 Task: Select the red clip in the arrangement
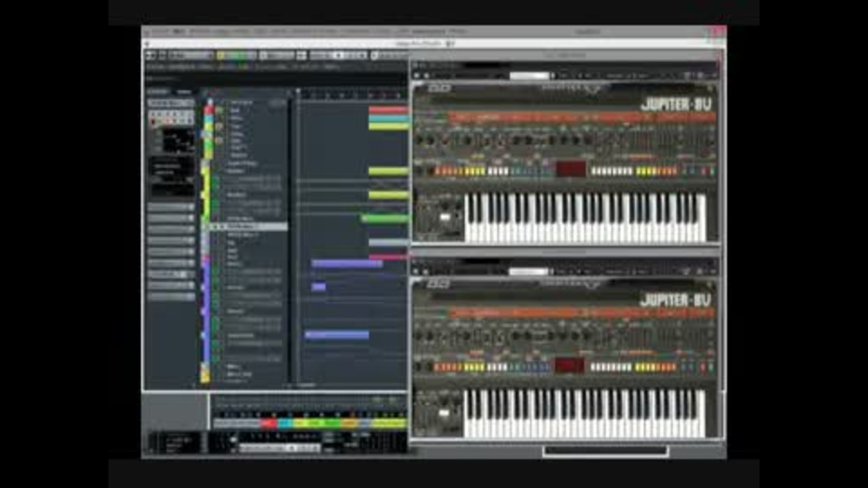pos(388,110)
